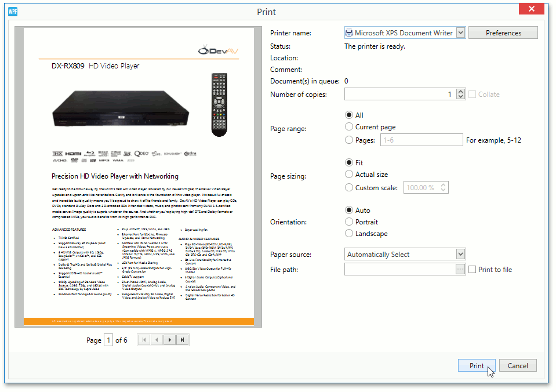
Task: Close the Print dialog window
Action: 531,9
